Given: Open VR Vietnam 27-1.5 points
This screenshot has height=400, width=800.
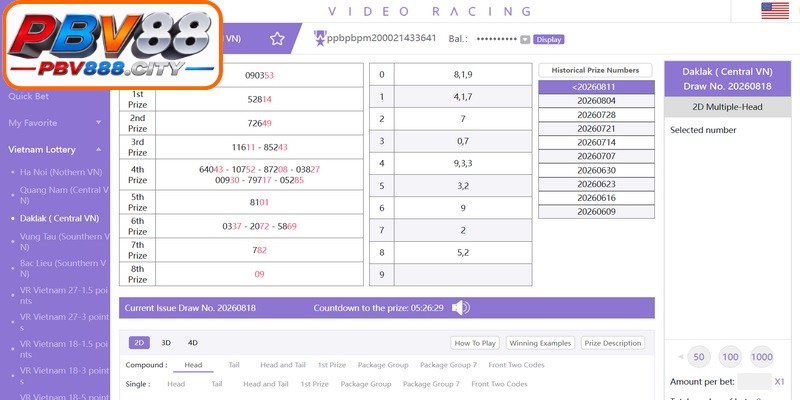Looking at the screenshot, I should point(64,295).
